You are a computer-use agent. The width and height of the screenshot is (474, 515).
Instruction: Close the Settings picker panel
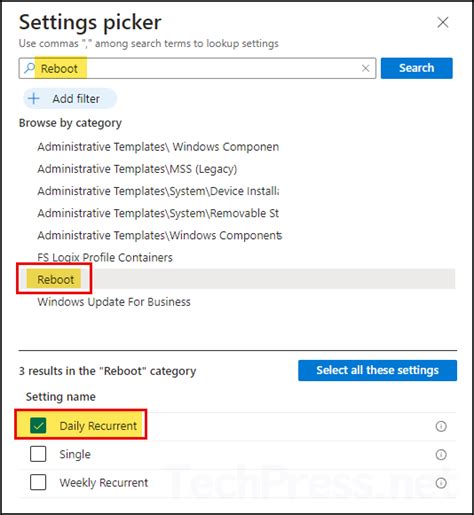point(443,23)
